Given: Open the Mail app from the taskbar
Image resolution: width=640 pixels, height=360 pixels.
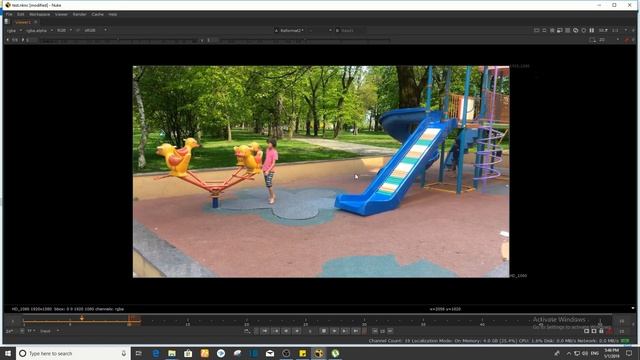Looking at the screenshot, I should [270, 353].
